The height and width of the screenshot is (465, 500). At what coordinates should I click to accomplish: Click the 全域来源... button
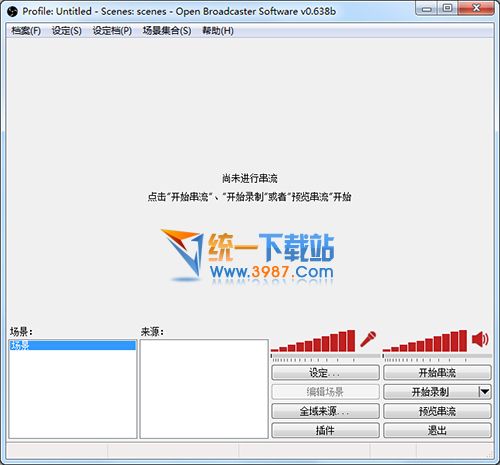[x=325, y=411]
